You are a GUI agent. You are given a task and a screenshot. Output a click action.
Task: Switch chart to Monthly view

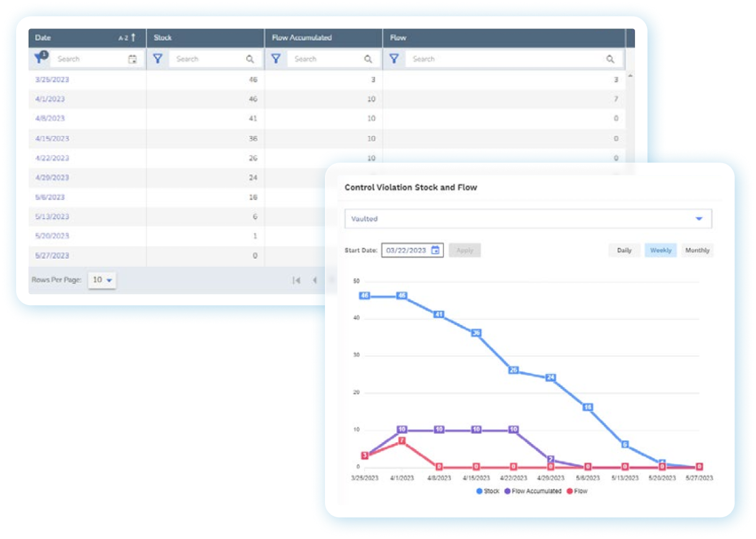[x=697, y=251]
